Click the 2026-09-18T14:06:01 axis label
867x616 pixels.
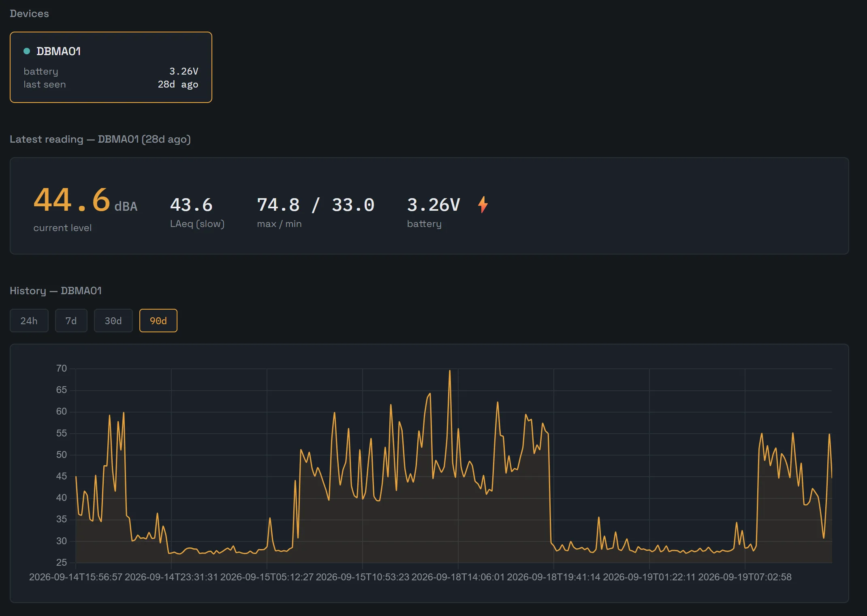[x=458, y=577]
